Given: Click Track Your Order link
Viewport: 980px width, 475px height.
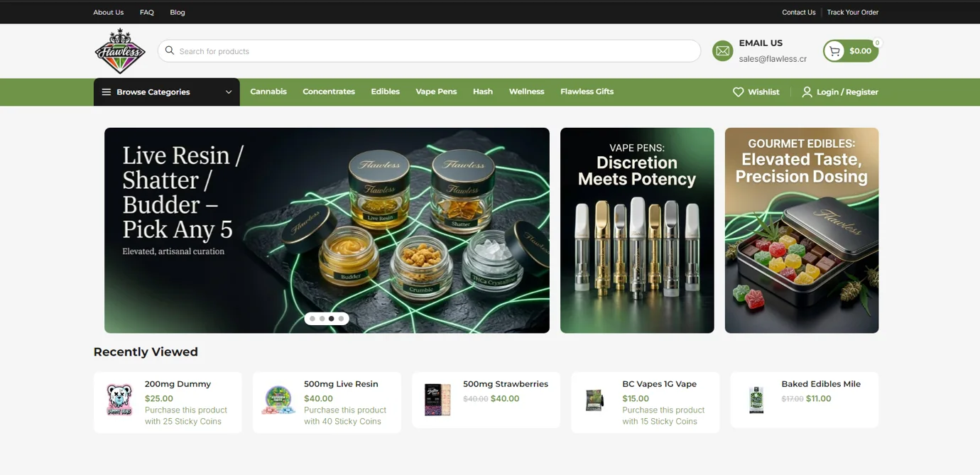Looking at the screenshot, I should [x=853, y=12].
